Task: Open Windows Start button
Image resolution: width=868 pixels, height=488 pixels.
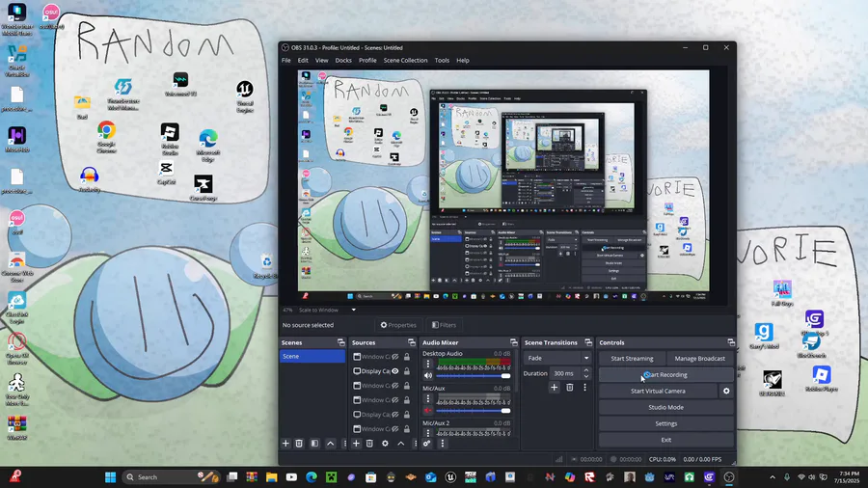Action: click(x=110, y=477)
